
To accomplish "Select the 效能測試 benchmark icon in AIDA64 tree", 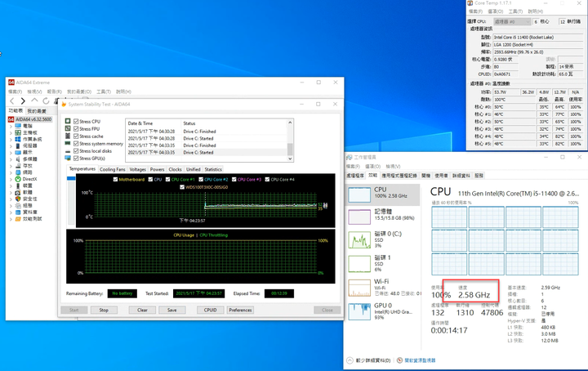I will 18,219.
